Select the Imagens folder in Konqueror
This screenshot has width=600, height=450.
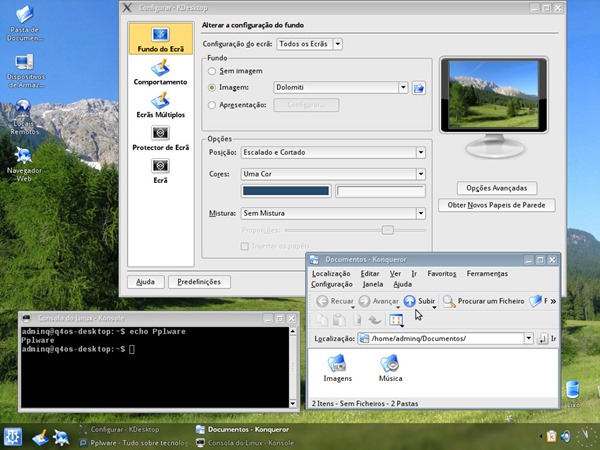pos(337,368)
